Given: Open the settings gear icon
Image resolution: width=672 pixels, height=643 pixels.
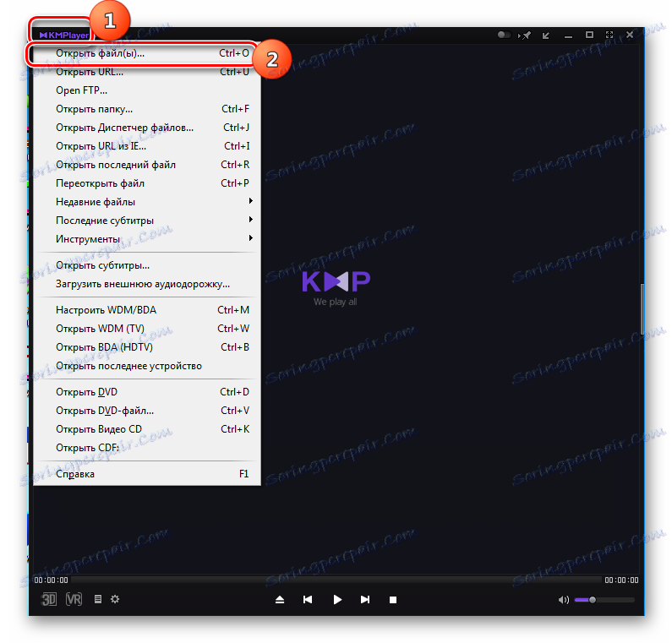Looking at the screenshot, I should tap(115, 599).
